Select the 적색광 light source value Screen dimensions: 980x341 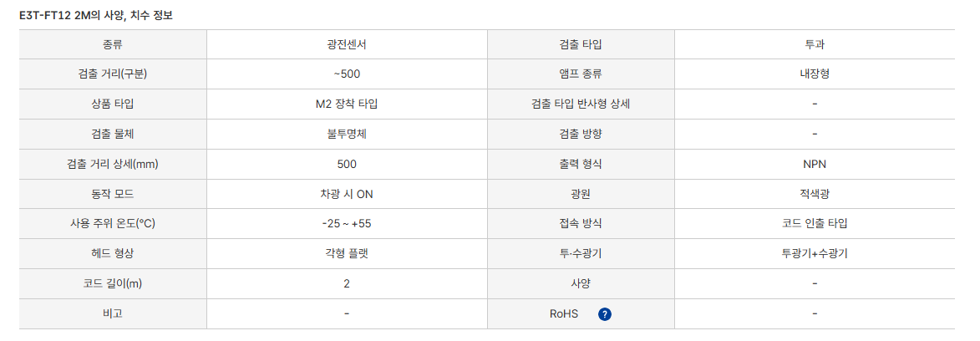pyautogui.click(x=814, y=194)
